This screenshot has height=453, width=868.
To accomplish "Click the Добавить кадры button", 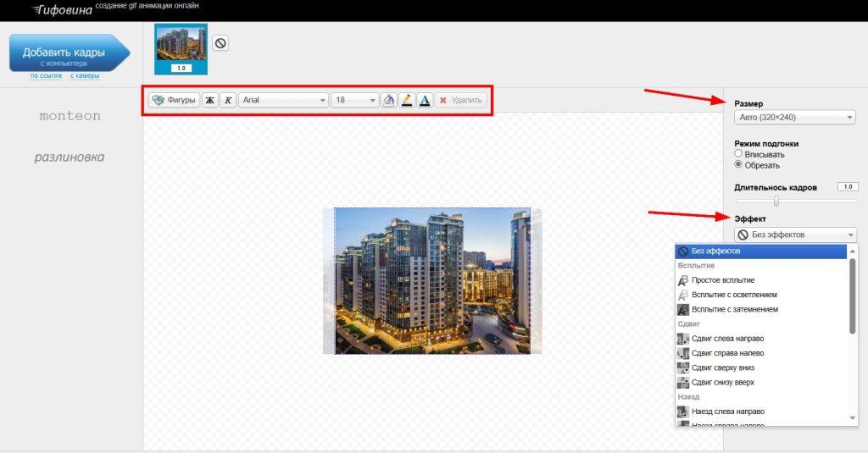I will (70, 53).
